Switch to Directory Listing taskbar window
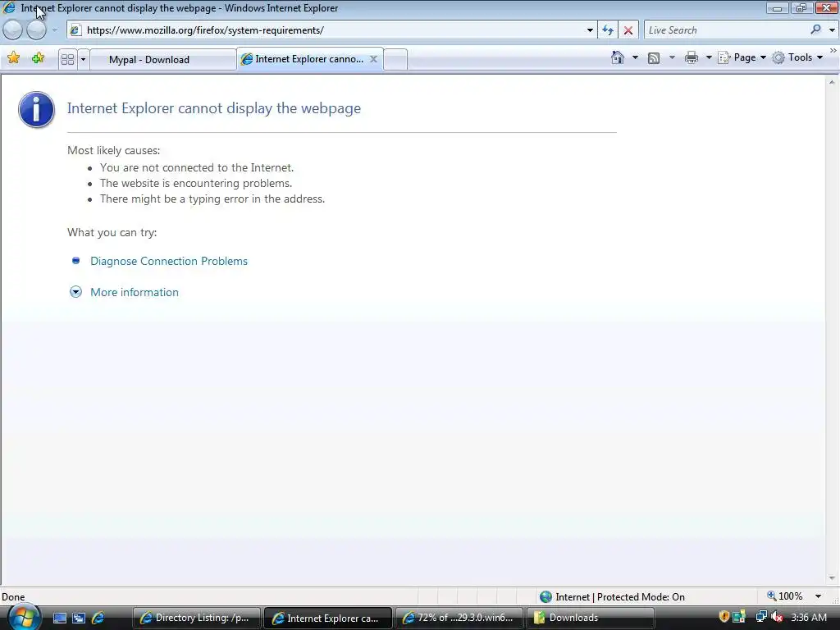 pos(197,619)
